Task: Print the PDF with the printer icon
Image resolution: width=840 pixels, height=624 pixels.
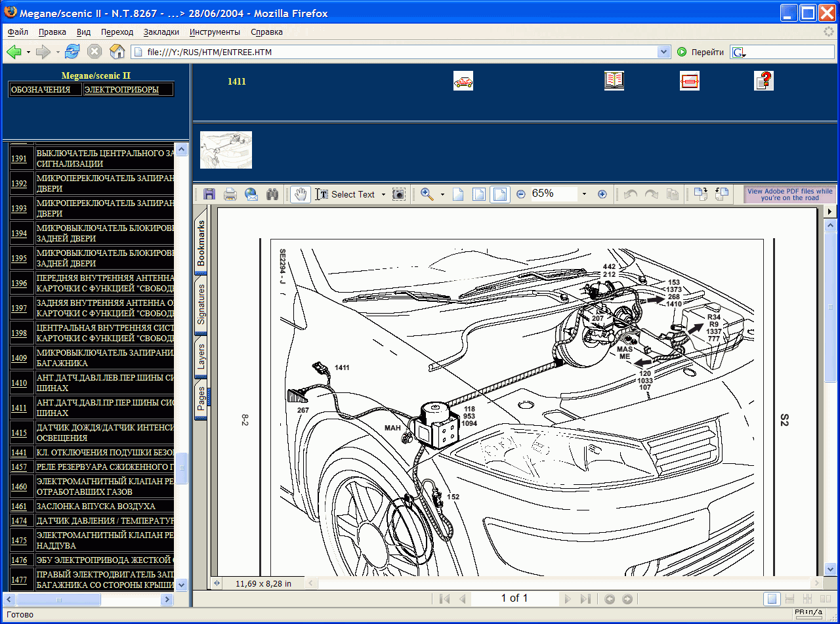Action: pyautogui.click(x=230, y=194)
